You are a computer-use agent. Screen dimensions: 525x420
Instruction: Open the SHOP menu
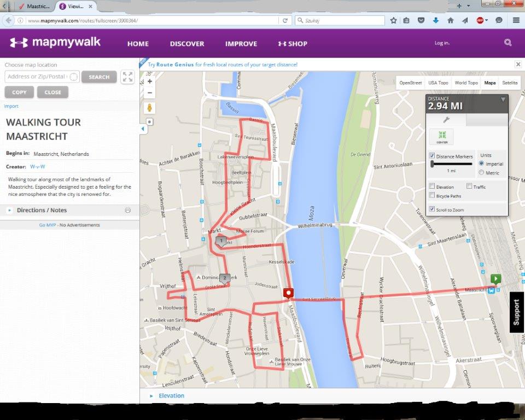(293, 44)
